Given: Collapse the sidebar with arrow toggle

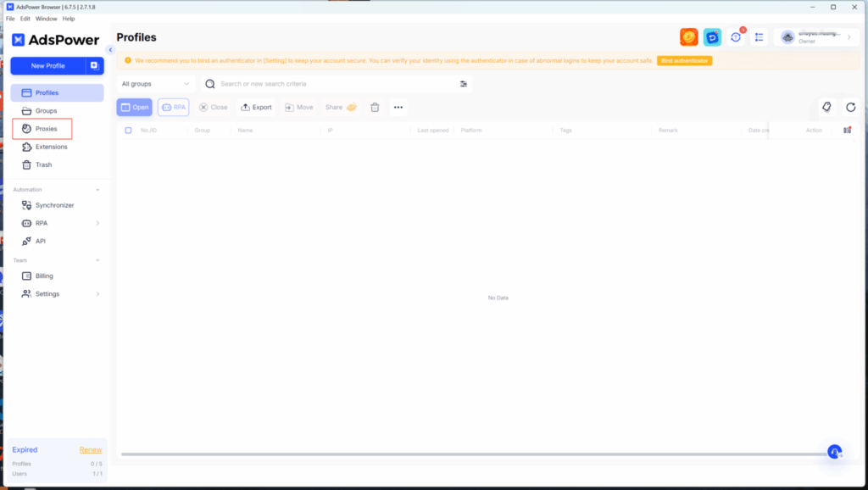Looking at the screenshot, I should (110, 50).
